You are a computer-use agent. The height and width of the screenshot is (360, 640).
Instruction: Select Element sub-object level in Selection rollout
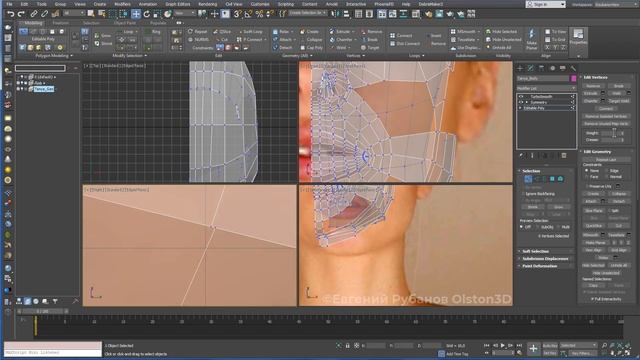click(x=560, y=179)
